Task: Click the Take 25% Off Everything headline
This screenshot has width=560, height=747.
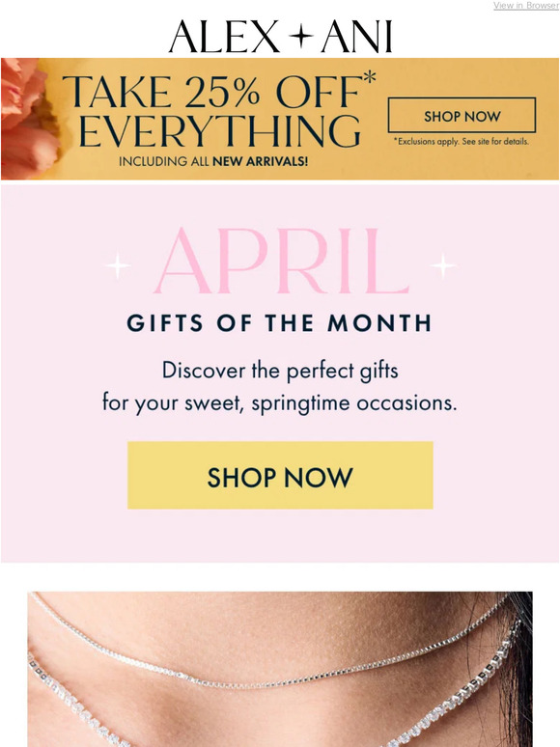Action: (x=219, y=111)
